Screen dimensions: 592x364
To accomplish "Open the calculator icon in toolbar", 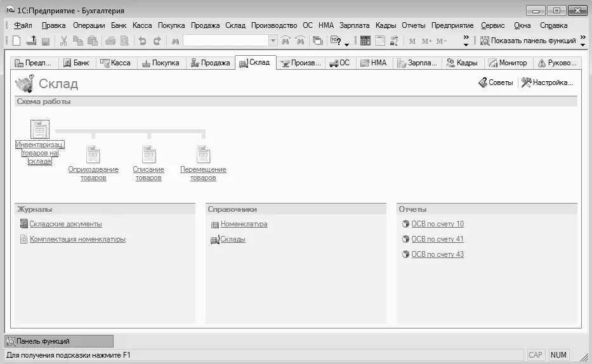I will pyautogui.click(x=365, y=41).
